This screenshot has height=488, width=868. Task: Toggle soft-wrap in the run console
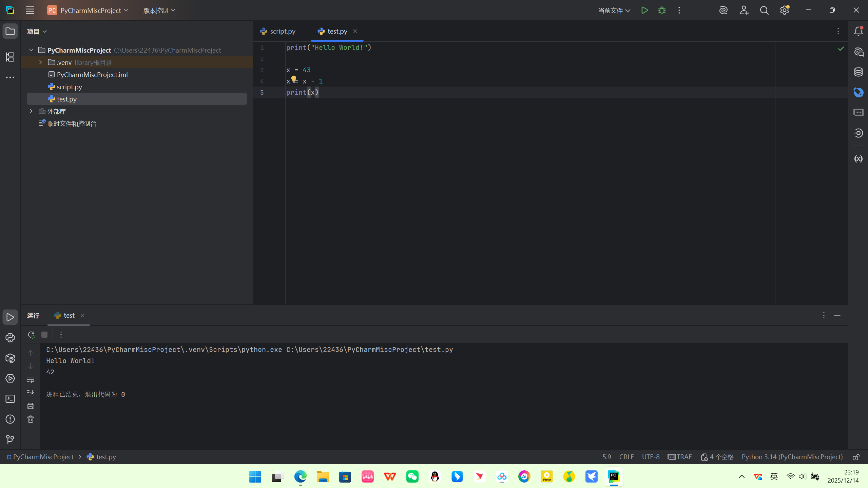coord(31,379)
